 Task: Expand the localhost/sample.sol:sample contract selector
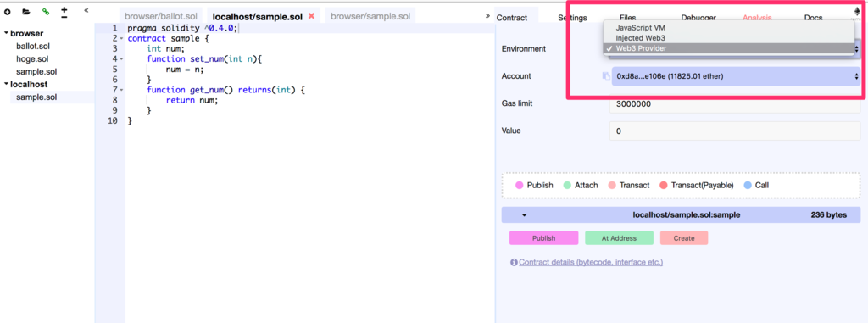click(x=681, y=215)
